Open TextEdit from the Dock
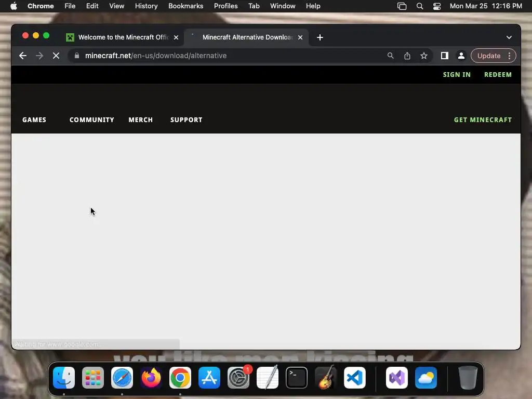The height and width of the screenshot is (399, 532). tap(268, 378)
